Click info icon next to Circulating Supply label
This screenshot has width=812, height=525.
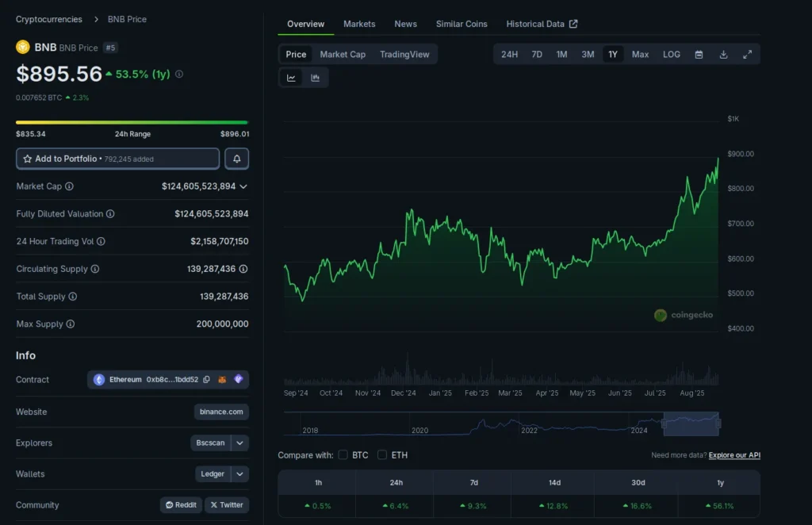95,269
